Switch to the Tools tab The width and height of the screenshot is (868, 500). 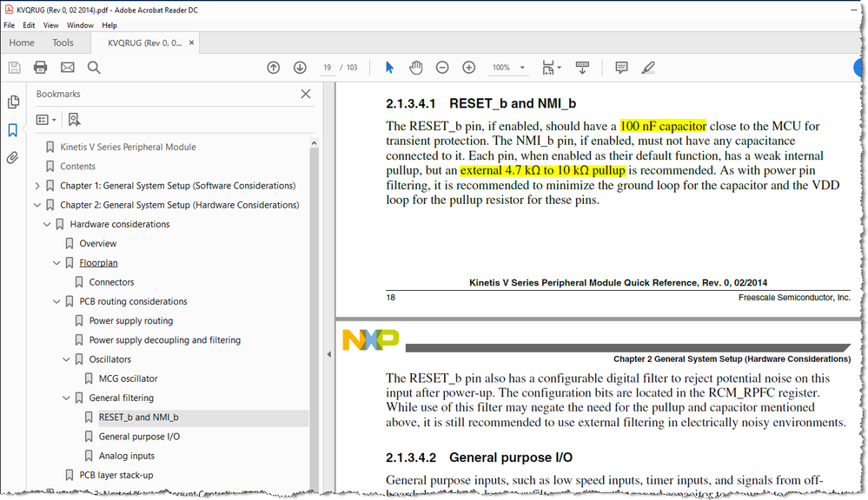63,43
